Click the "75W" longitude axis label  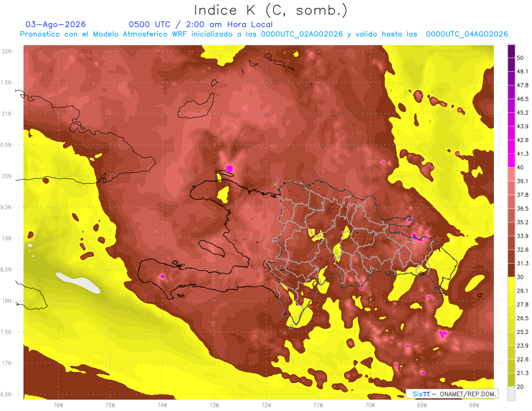pyautogui.click(x=110, y=405)
